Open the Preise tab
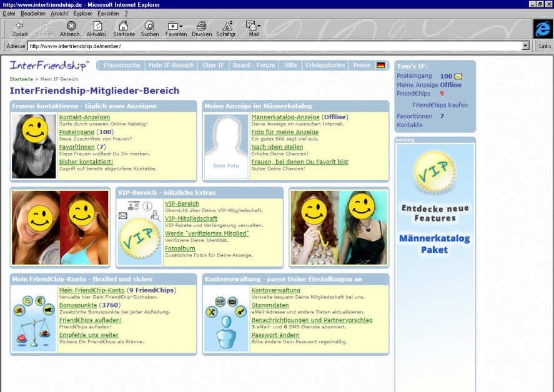554x392 pixels. [x=362, y=66]
